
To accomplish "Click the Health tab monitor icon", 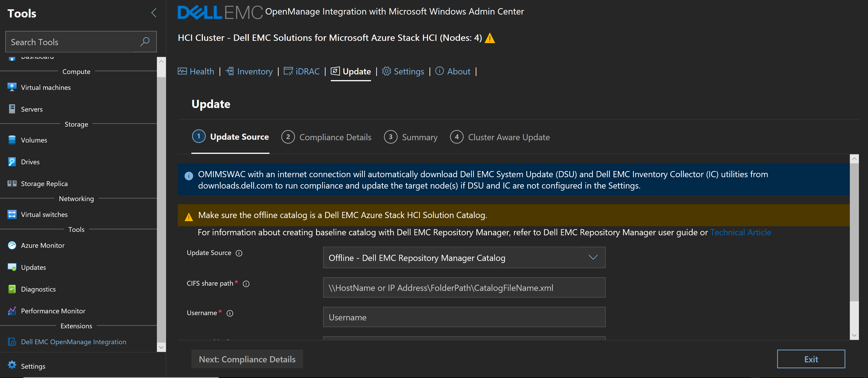I will pyautogui.click(x=182, y=71).
